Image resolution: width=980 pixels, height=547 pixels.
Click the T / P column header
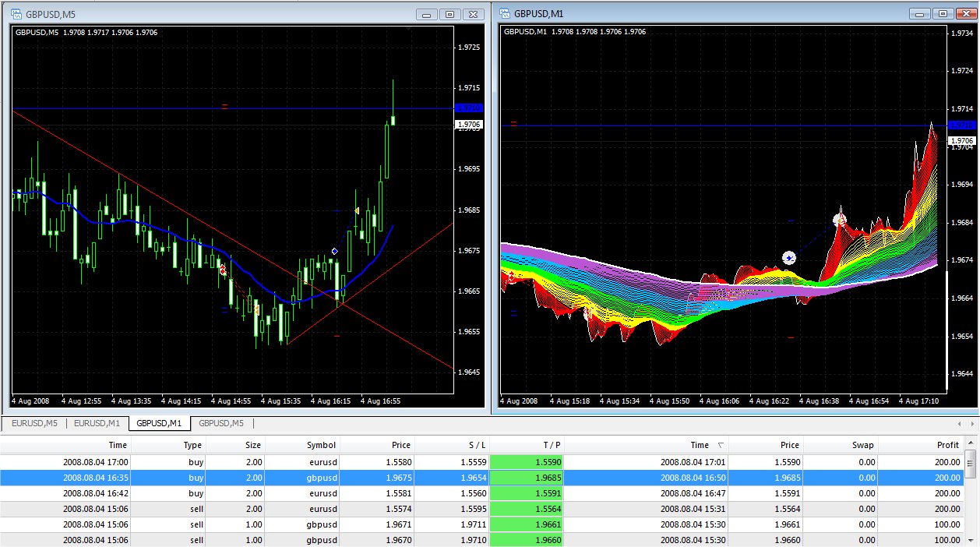(x=527, y=445)
